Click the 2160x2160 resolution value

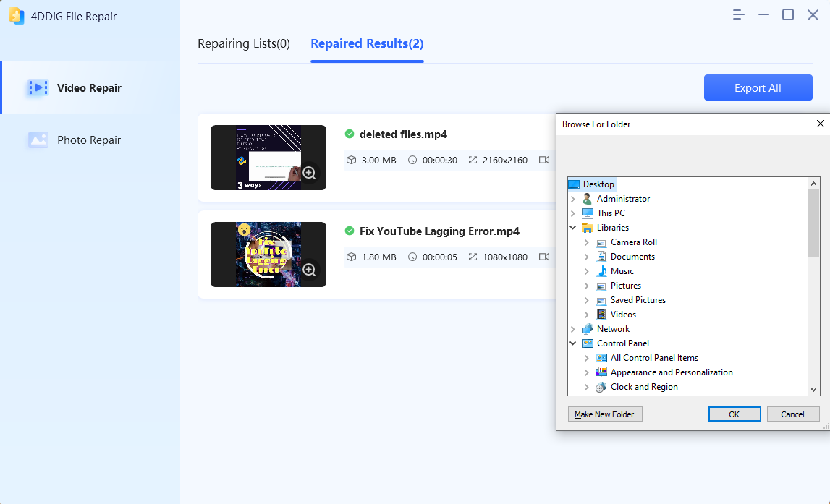click(x=505, y=161)
